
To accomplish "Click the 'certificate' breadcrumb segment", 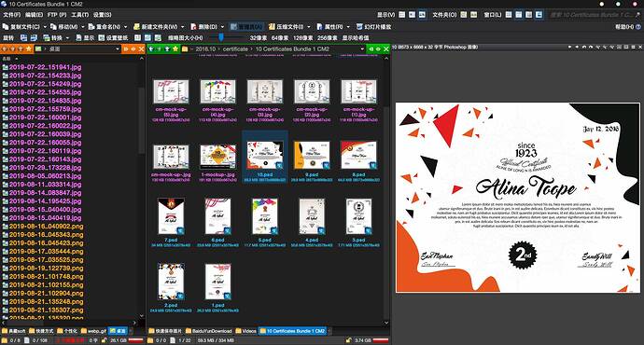I will click(x=235, y=48).
